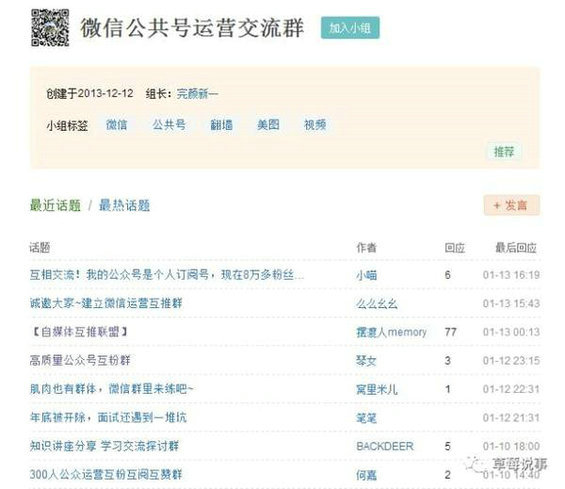This screenshot has height=489, width=565.
Task: Click the 最后回应 column header
Action: 516,248
